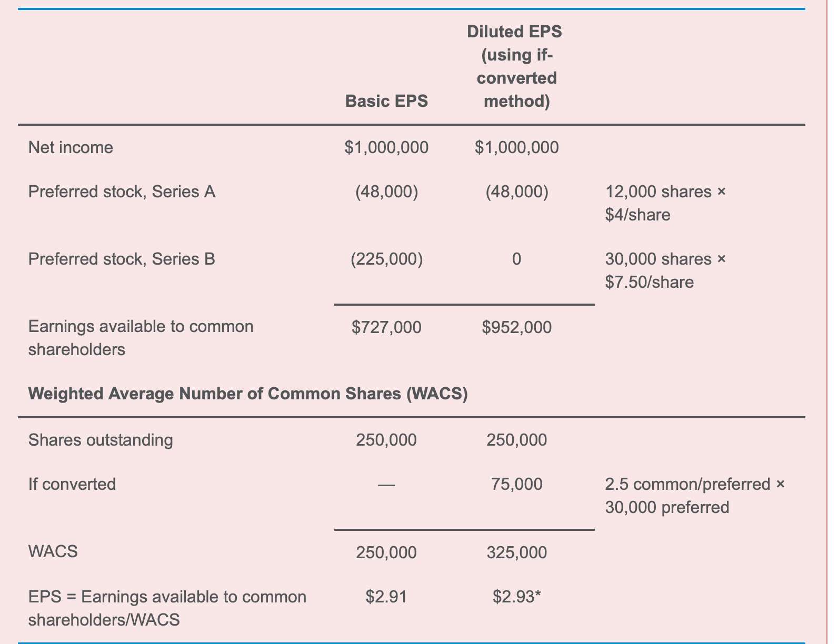Click the Net income row label
The height and width of the screenshot is (644, 838).
[x=71, y=147]
